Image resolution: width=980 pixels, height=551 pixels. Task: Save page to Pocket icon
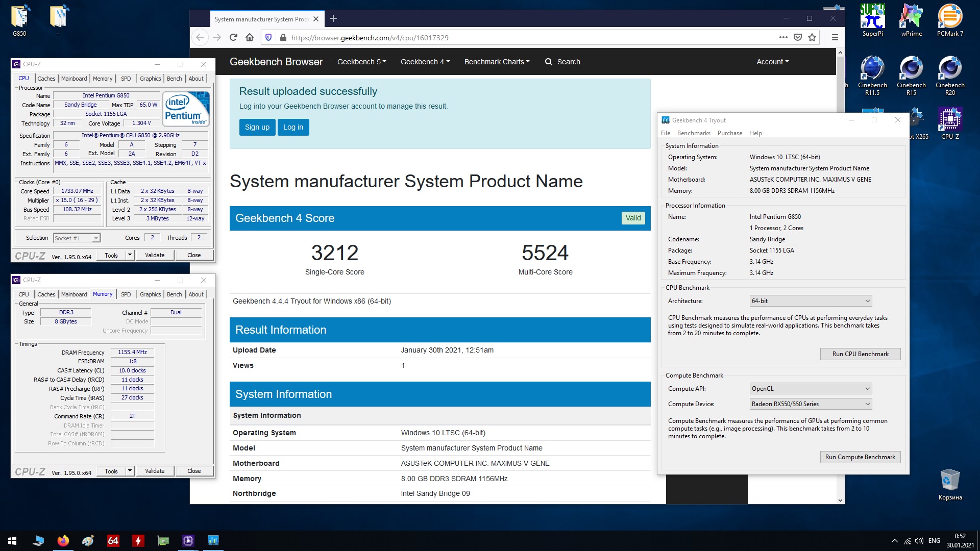click(798, 37)
